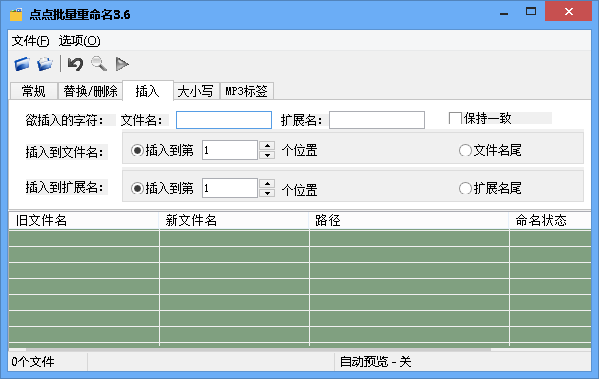Screen dimensions: 599x379
Task: Open the 选项(O) menu
Action: click(79, 40)
